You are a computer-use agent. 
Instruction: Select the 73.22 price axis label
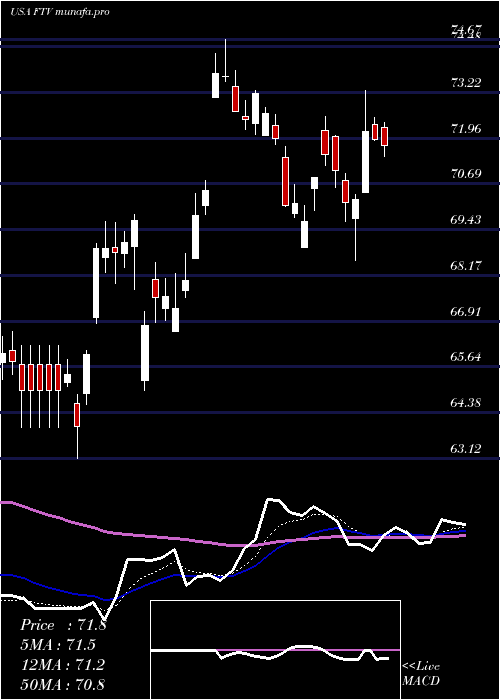467,83
